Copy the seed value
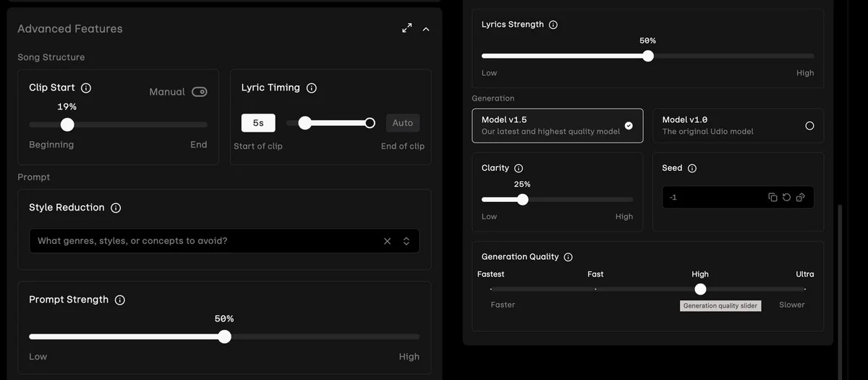Viewport: 868px width, 380px height. 773,198
